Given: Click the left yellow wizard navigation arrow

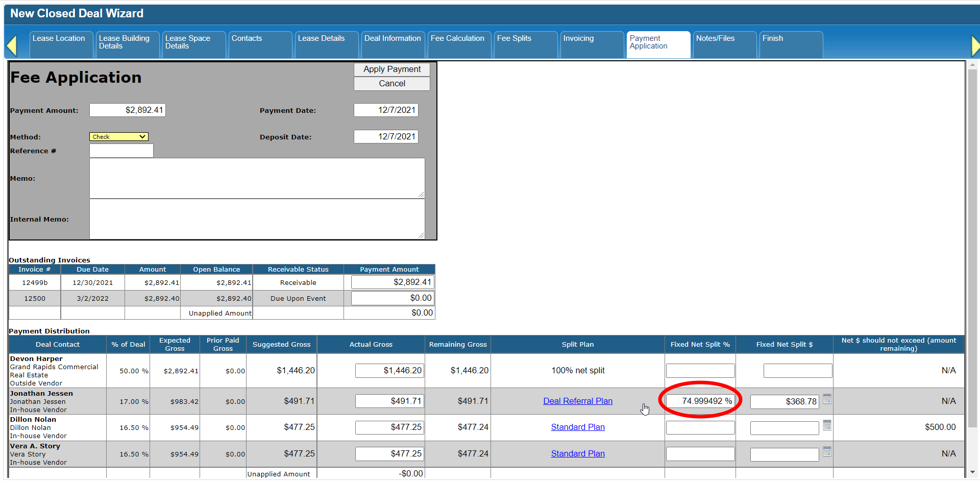Looking at the screenshot, I should pyautogui.click(x=12, y=46).
